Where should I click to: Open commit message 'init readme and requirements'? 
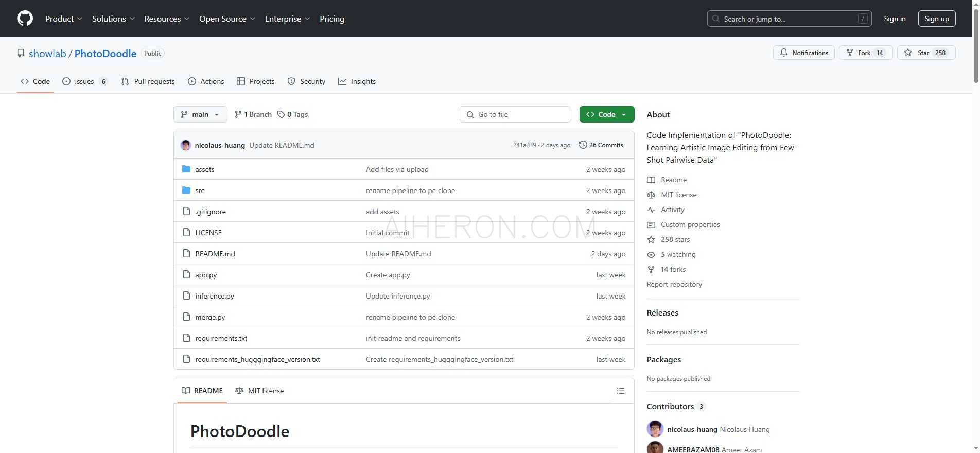[413, 338]
